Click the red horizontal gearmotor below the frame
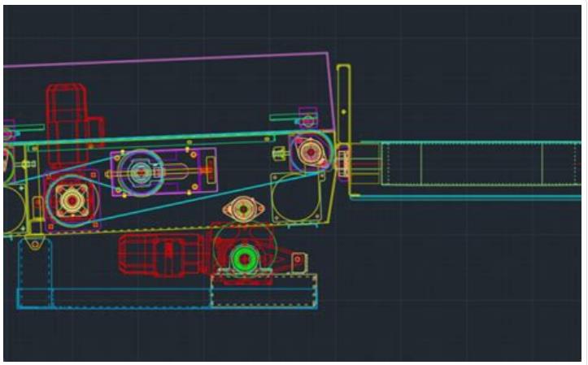 (x=163, y=252)
